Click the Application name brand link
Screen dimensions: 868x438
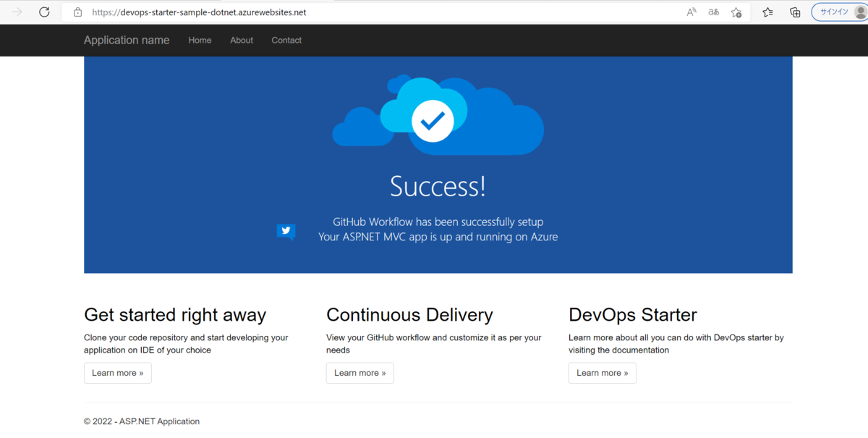[127, 41]
